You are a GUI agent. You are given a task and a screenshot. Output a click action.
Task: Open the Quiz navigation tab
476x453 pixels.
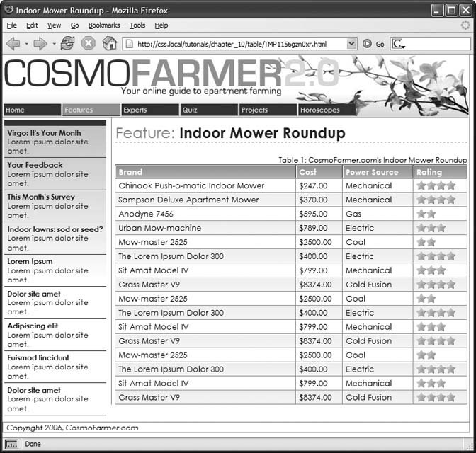click(209, 110)
